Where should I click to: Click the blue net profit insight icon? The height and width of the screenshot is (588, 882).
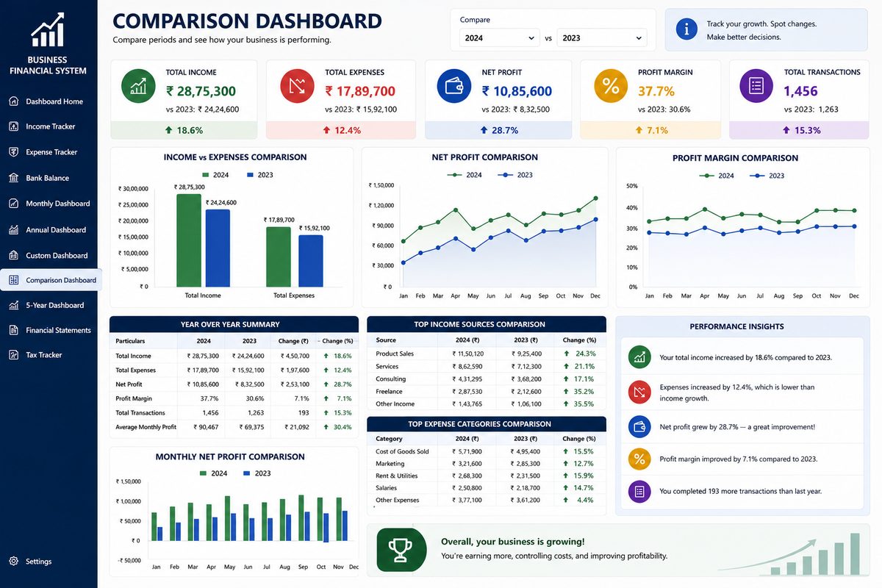click(x=639, y=426)
